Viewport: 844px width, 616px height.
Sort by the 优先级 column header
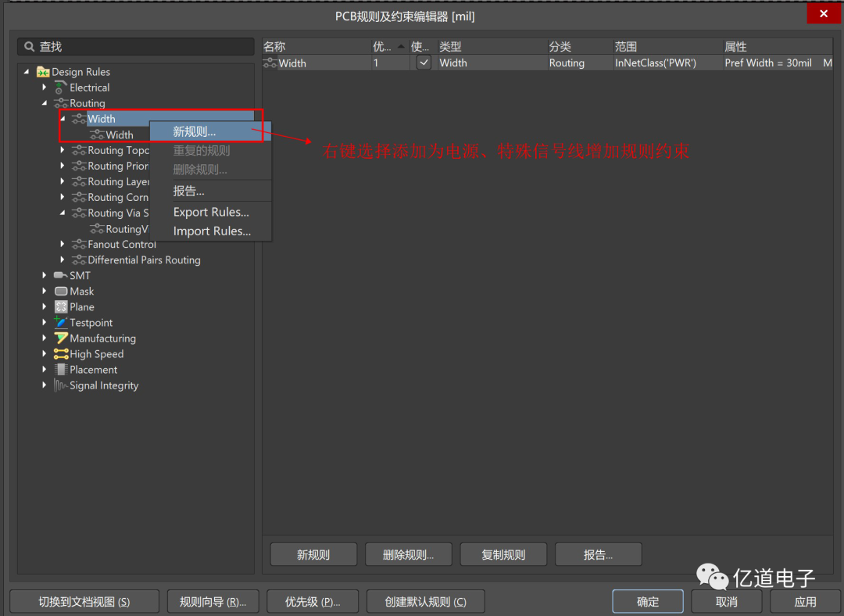[x=390, y=47]
